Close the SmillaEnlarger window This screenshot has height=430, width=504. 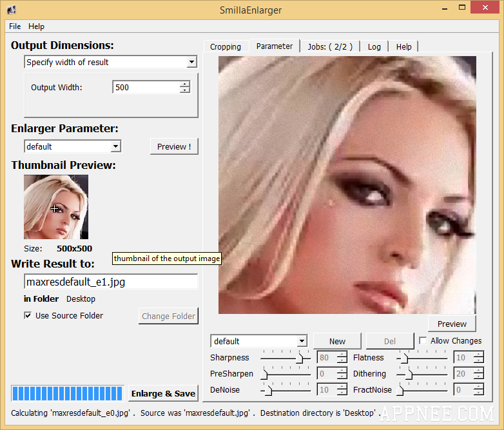click(485, 7)
